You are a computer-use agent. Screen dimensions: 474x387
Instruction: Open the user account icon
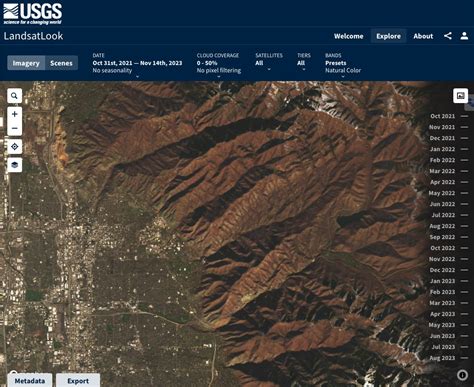(x=464, y=36)
